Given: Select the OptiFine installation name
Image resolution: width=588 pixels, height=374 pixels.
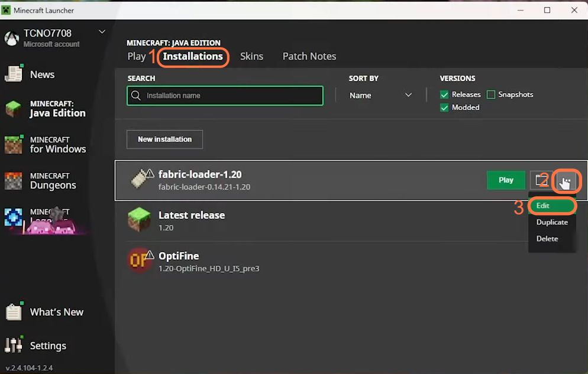Looking at the screenshot, I should tap(179, 256).
